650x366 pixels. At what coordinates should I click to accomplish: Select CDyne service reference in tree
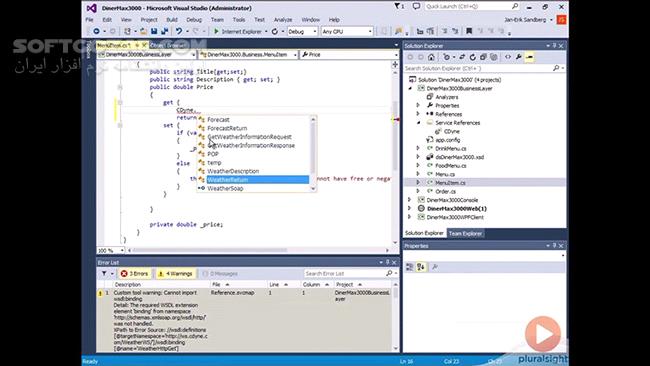coord(451,131)
